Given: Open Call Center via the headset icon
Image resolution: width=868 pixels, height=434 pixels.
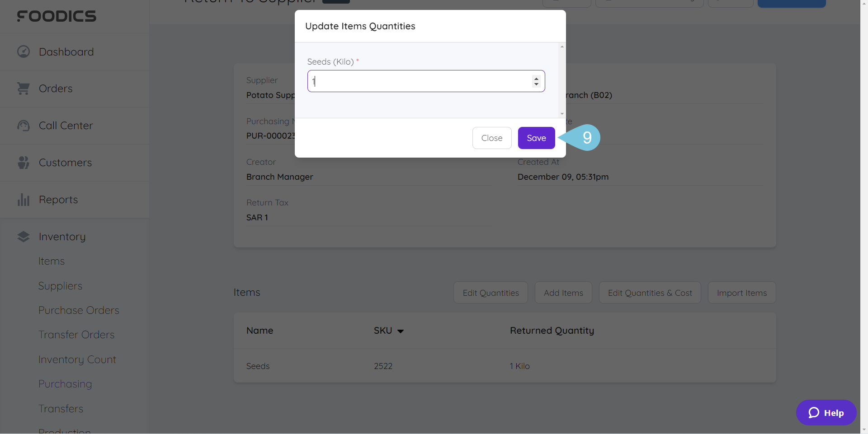Looking at the screenshot, I should click(x=23, y=126).
